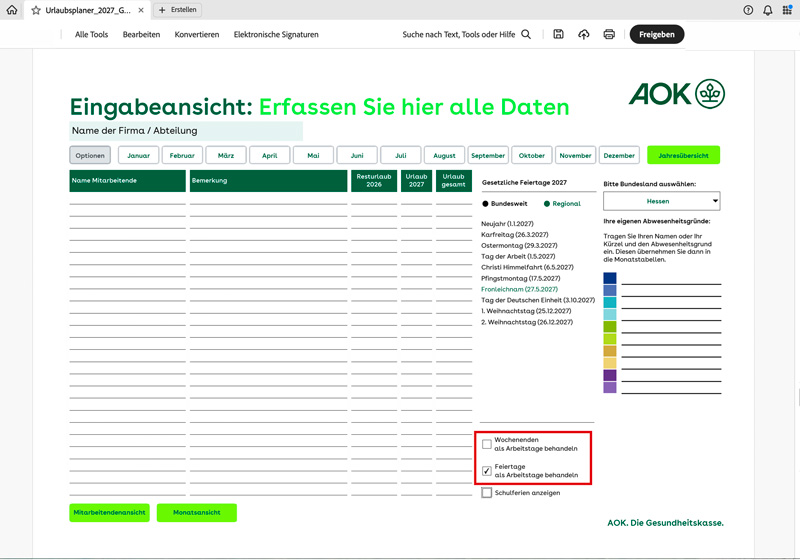The width and height of the screenshot is (800, 560).
Task: Upload file to cloud storage icon
Action: tap(584, 34)
